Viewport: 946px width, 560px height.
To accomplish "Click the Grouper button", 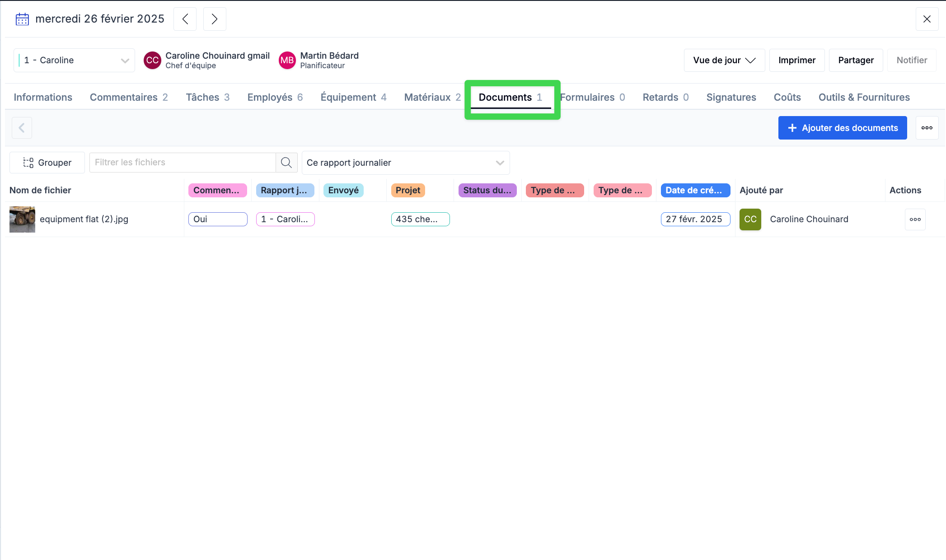I will tap(47, 163).
